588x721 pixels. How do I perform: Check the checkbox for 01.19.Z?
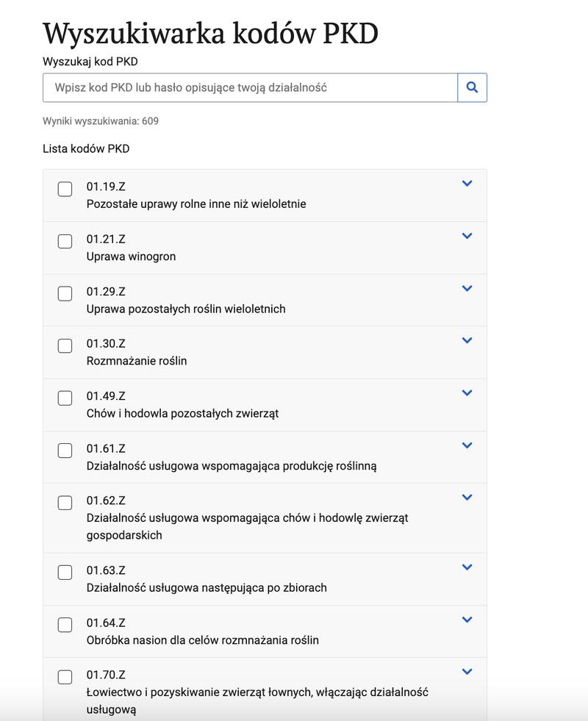click(x=65, y=190)
